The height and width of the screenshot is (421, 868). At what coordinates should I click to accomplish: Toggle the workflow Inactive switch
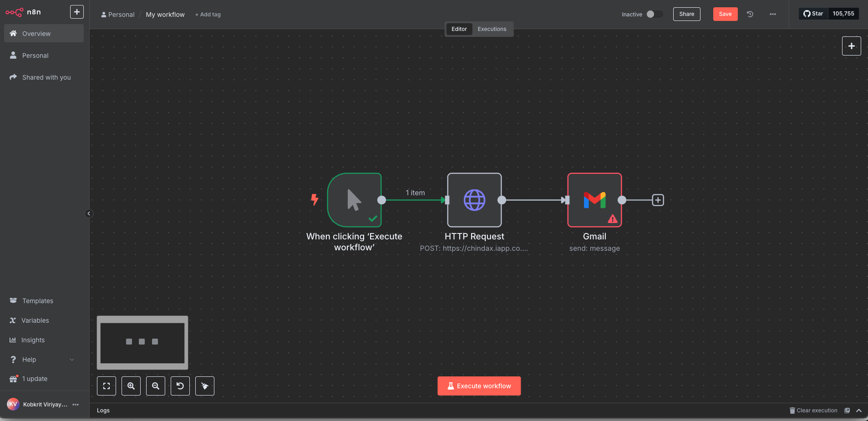[654, 14]
